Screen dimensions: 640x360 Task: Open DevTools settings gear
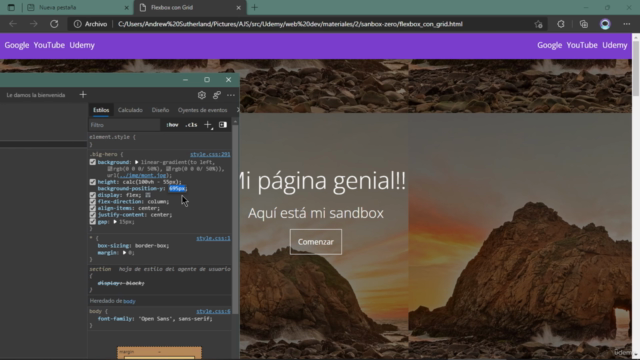click(x=202, y=95)
